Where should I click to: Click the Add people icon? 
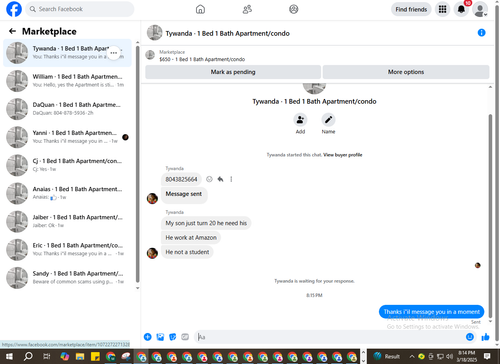coord(300,120)
